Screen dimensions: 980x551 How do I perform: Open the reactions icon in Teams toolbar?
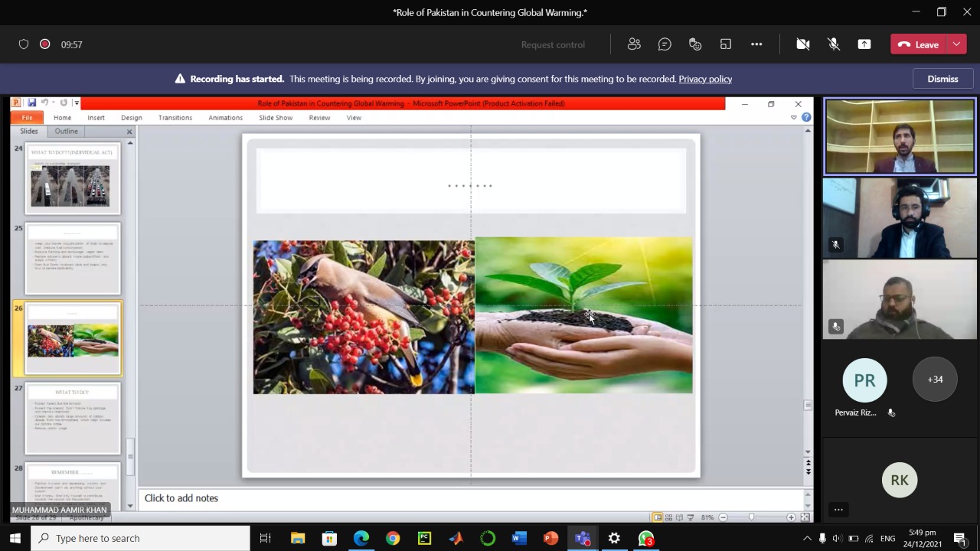coord(695,44)
